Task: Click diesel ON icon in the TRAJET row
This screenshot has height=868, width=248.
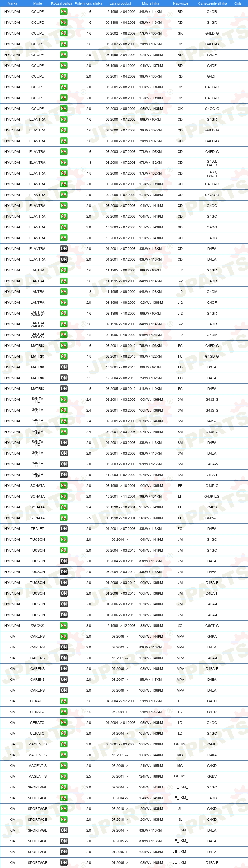Action: (63, 529)
